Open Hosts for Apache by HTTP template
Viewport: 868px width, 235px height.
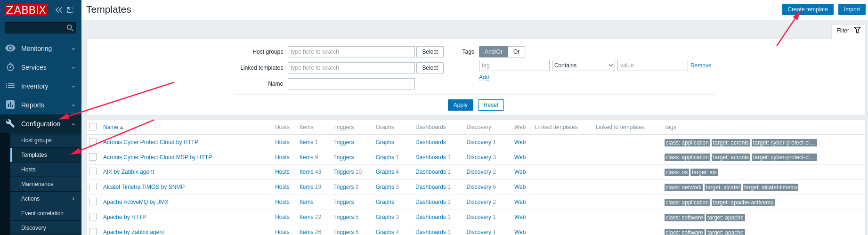(x=282, y=217)
